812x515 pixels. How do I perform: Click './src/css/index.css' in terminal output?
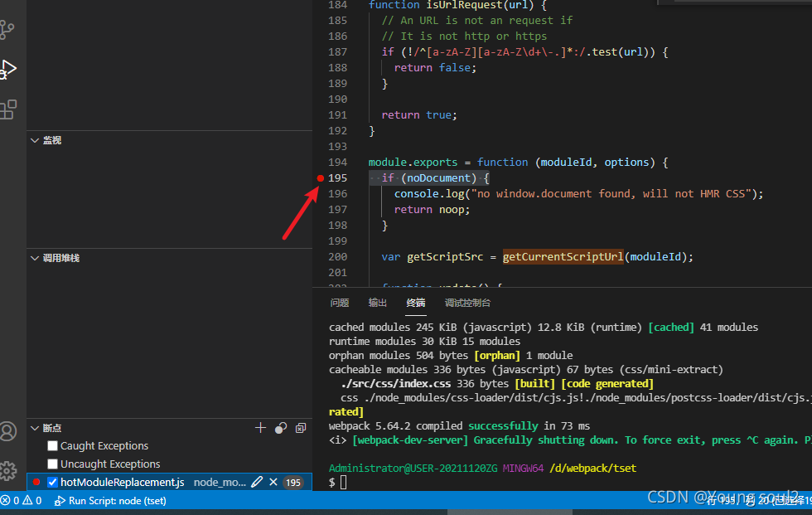point(396,383)
